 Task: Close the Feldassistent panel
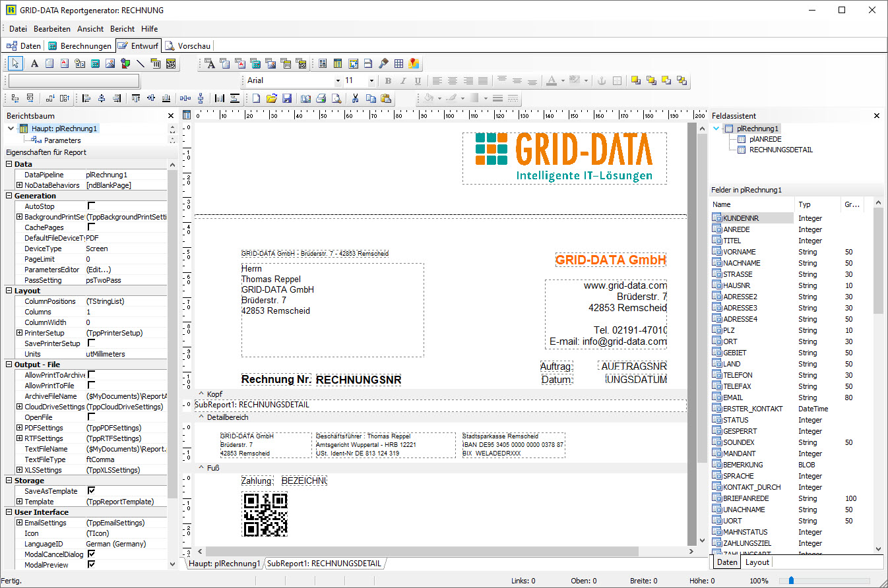(877, 115)
